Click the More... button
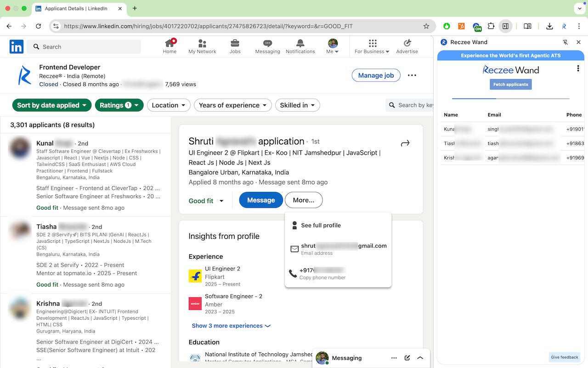This screenshot has height=368, width=588. point(304,200)
